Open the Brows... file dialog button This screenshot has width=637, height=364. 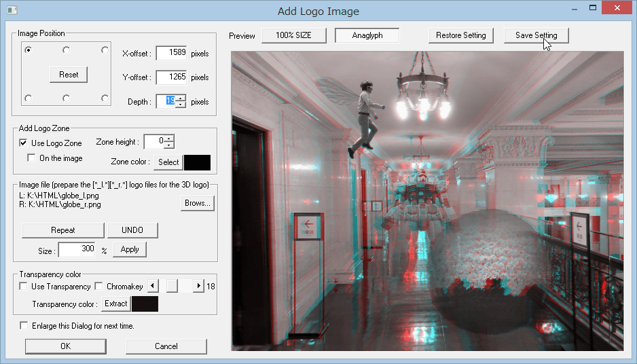198,203
